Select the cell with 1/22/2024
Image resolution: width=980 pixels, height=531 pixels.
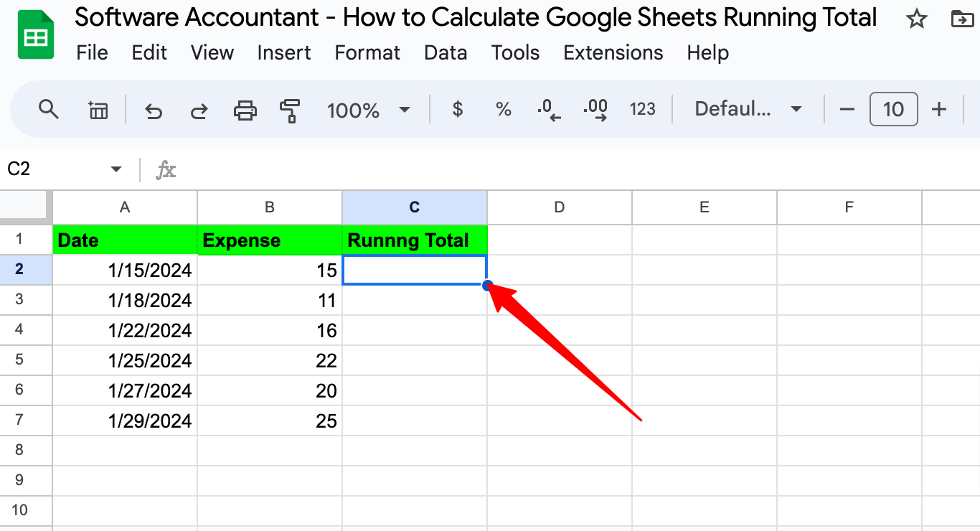(125, 330)
